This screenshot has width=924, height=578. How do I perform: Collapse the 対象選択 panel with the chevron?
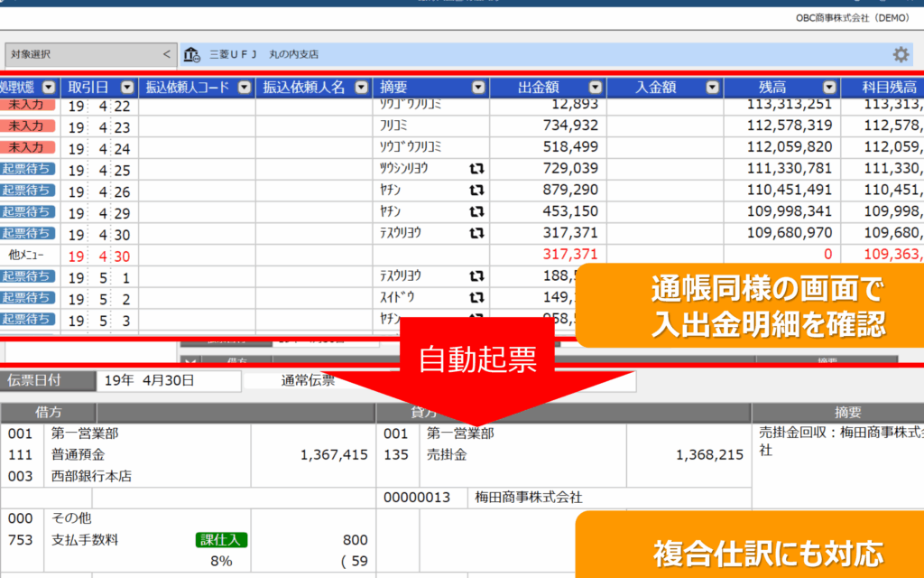166,54
